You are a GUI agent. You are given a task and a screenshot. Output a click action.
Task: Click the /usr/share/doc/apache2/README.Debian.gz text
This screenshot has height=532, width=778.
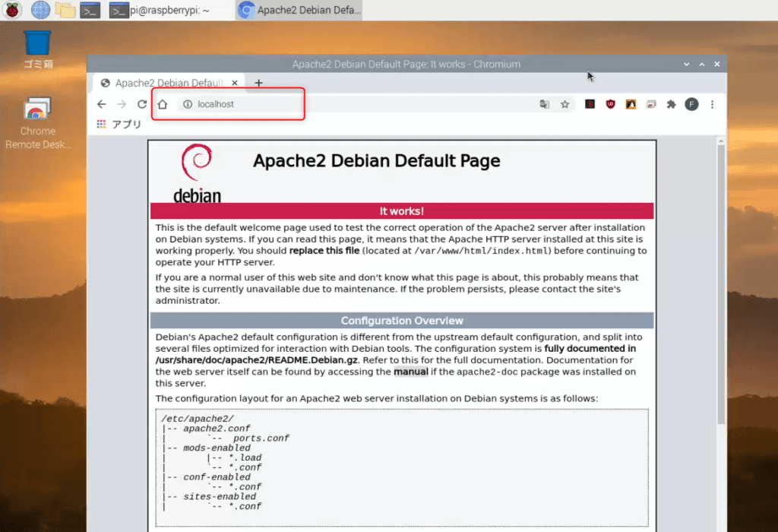coord(257,360)
